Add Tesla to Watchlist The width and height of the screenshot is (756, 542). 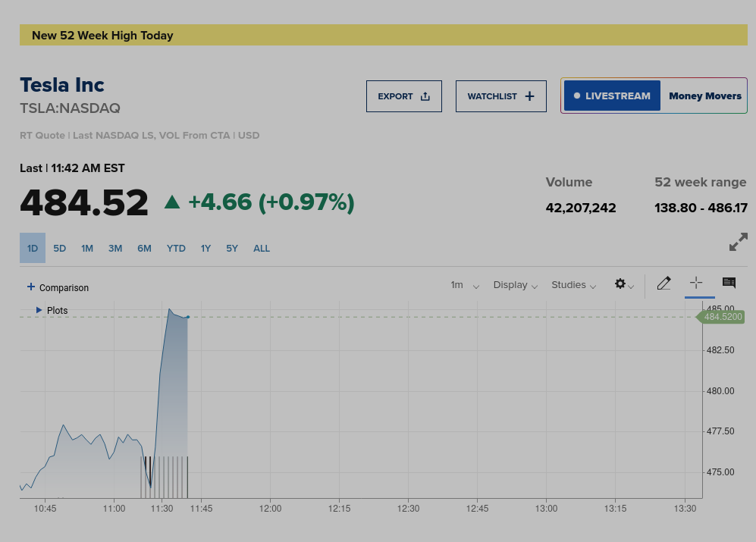(x=501, y=96)
